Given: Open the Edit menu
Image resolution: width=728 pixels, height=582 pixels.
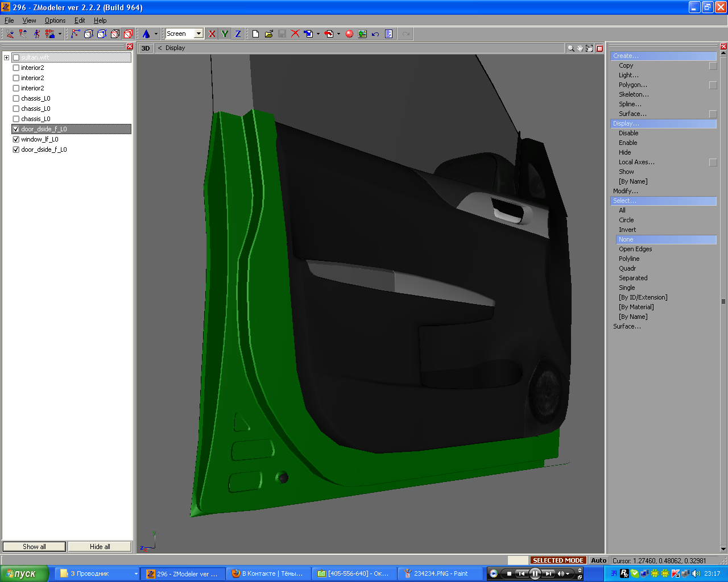Looking at the screenshot, I should pyautogui.click(x=80, y=20).
